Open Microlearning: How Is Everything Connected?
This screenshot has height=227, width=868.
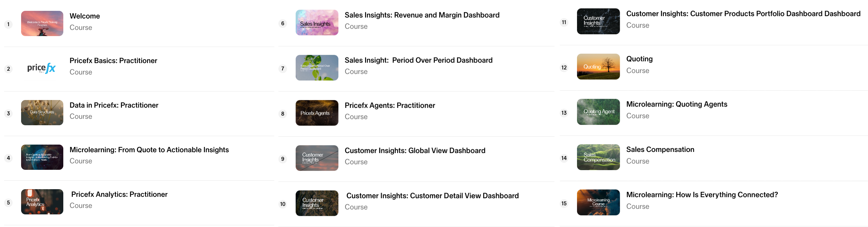[x=702, y=195]
